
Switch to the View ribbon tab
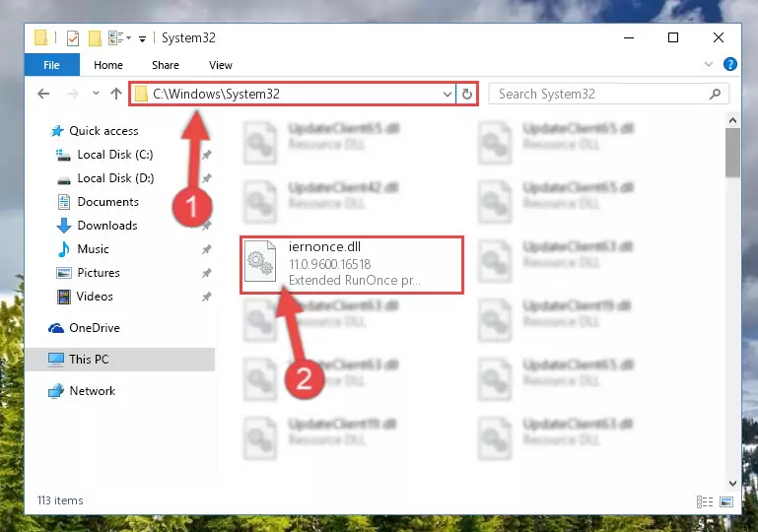tap(221, 65)
